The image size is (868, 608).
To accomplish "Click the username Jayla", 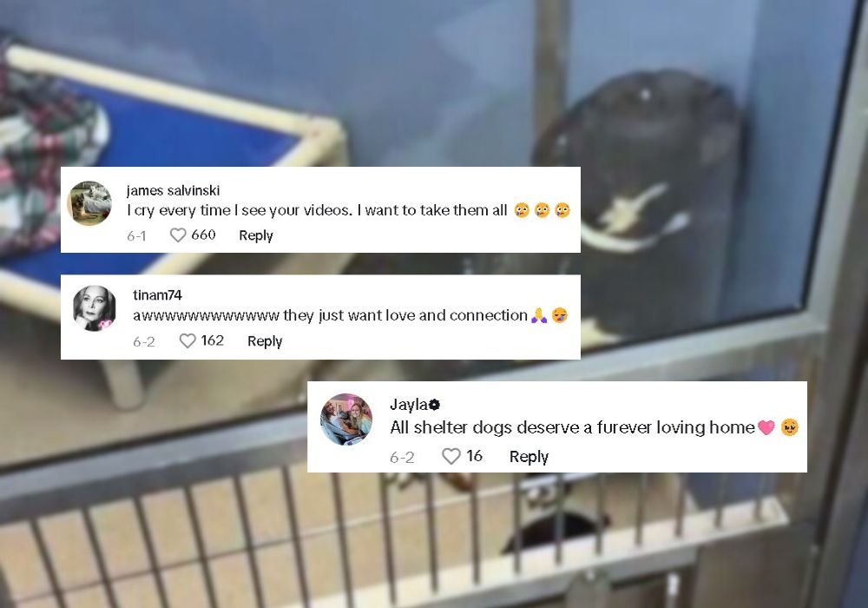I will [x=409, y=405].
